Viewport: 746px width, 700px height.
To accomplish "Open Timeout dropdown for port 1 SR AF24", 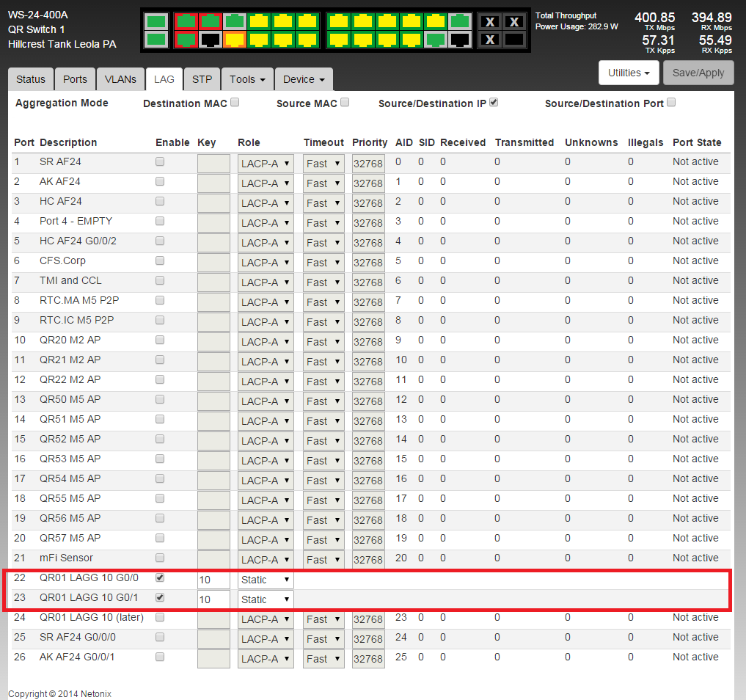I will click(x=323, y=164).
